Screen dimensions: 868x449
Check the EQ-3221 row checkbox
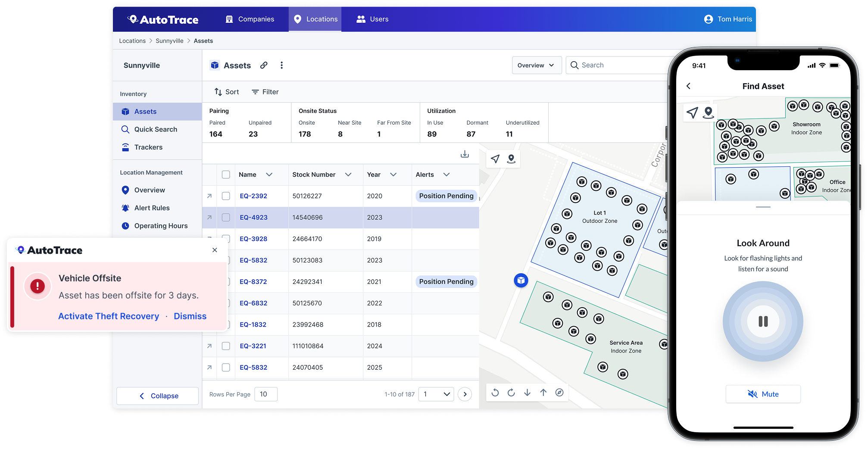click(226, 346)
